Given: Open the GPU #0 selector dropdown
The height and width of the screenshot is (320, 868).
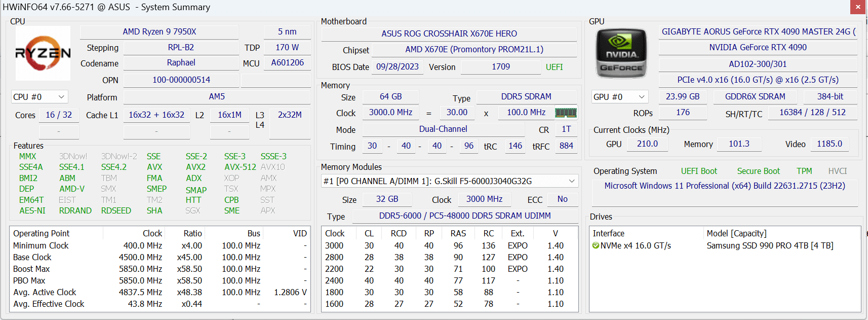Looking at the screenshot, I should (x=620, y=97).
